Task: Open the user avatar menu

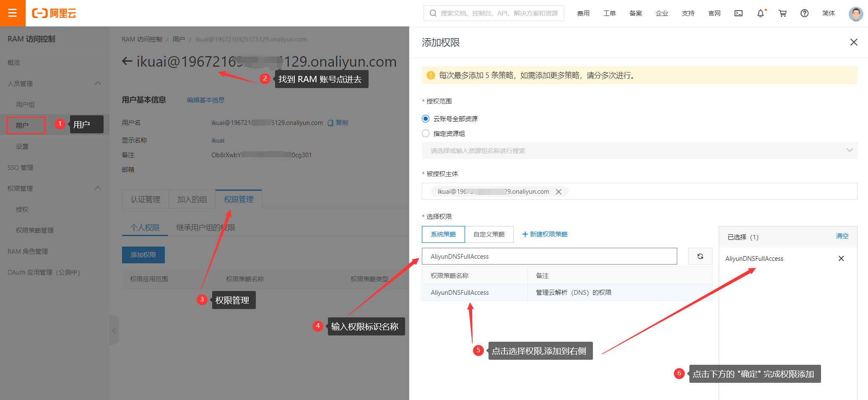Action: [855, 13]
